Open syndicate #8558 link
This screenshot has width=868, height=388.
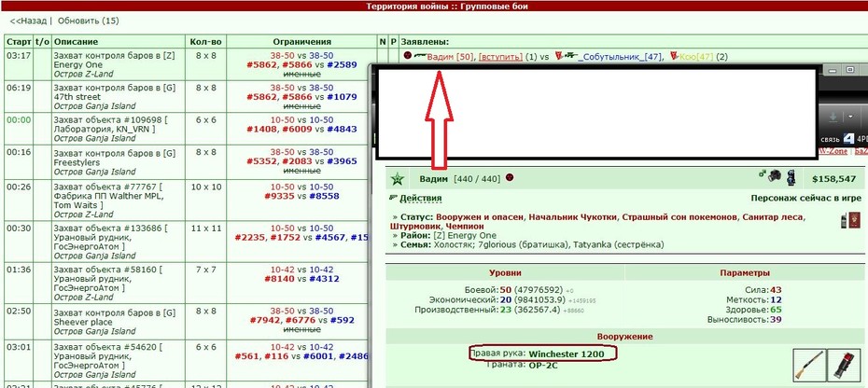point(324,196)
